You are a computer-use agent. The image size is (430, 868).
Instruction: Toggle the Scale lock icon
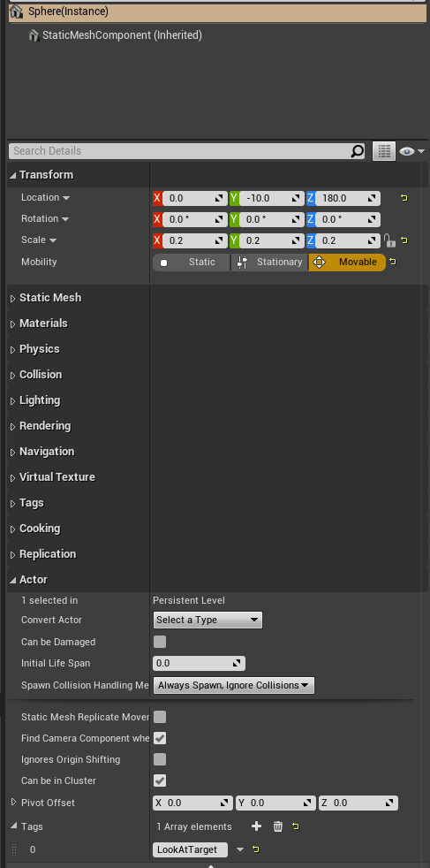click(389, 240)
